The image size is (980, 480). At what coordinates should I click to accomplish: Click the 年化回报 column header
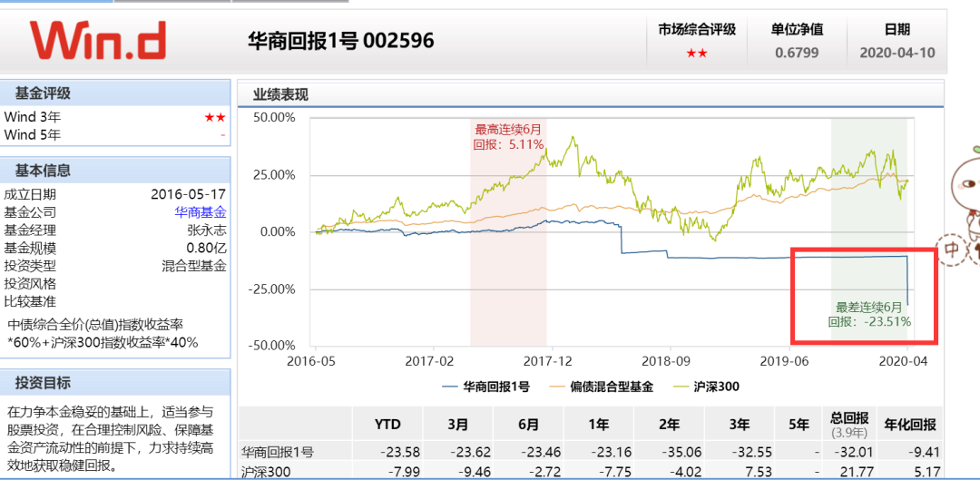point(909,425)
